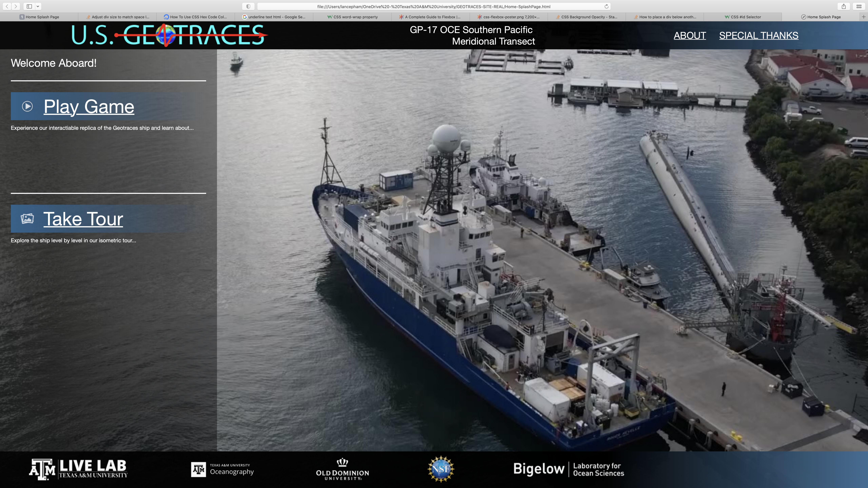Click the NSF logo in footer
Screen dimensions: 868x488
[x=441, y=469]
